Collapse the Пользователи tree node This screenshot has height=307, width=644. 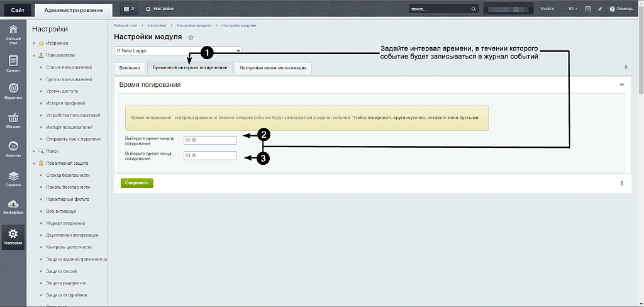pyautogui.click(x=33, y=55)
